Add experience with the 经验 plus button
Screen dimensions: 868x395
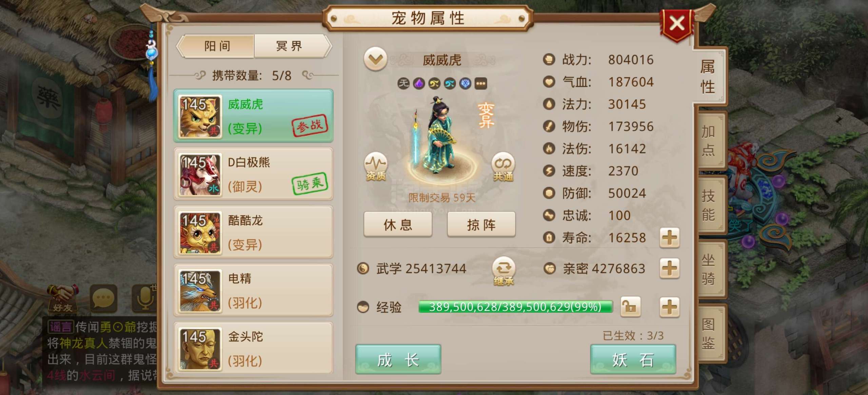(x=669, y=307)
